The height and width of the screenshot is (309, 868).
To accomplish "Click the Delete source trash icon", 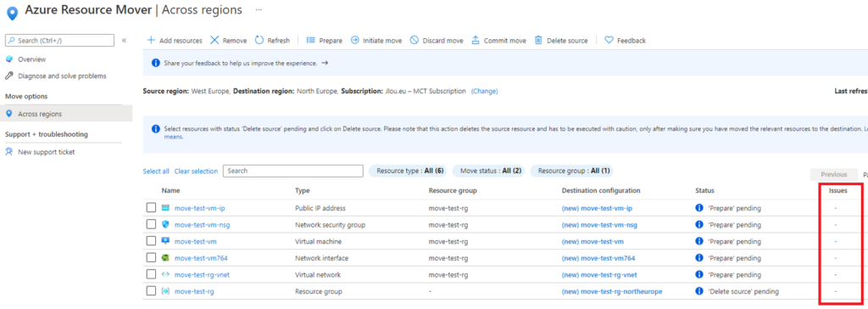I will pyautogui.click(x=538, y=41).
